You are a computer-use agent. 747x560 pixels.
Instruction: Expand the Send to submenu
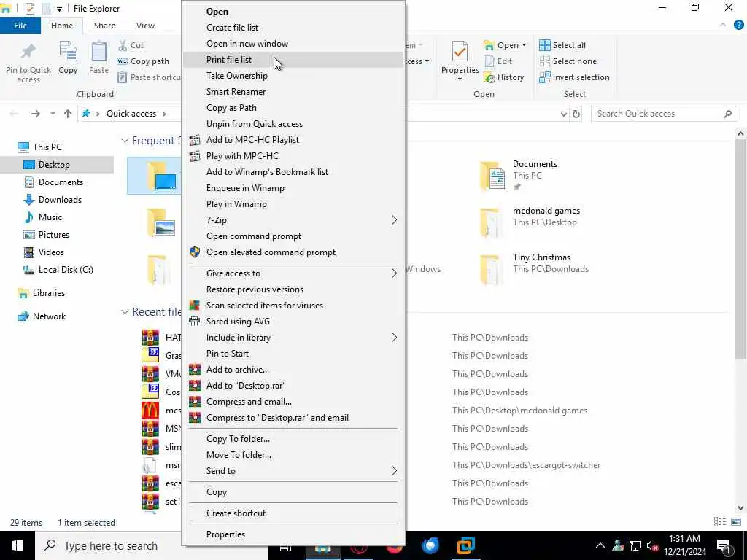[x=293, y=471]
